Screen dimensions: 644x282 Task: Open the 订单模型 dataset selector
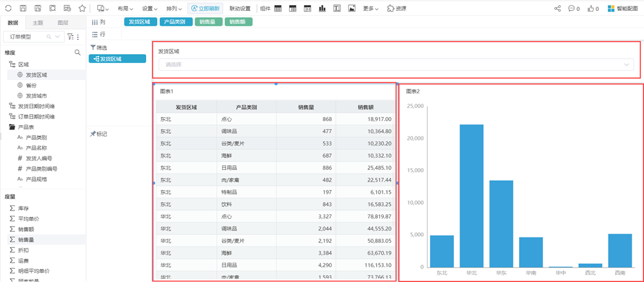point(33,37)
